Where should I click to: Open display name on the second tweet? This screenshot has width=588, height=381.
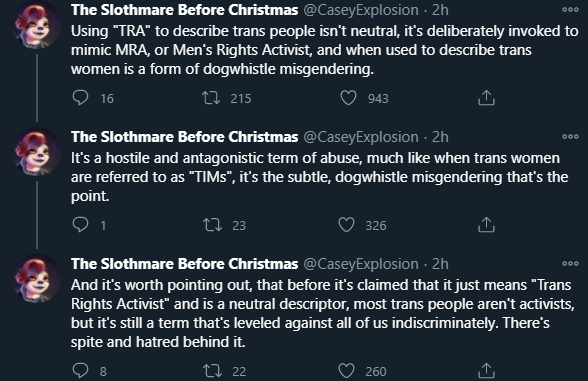[x=184, y=137]
